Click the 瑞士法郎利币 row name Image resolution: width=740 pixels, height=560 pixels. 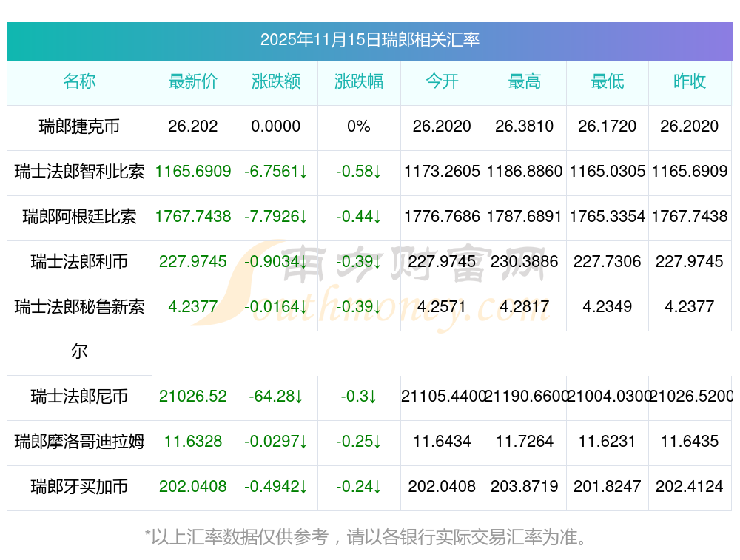pos(79,262)
